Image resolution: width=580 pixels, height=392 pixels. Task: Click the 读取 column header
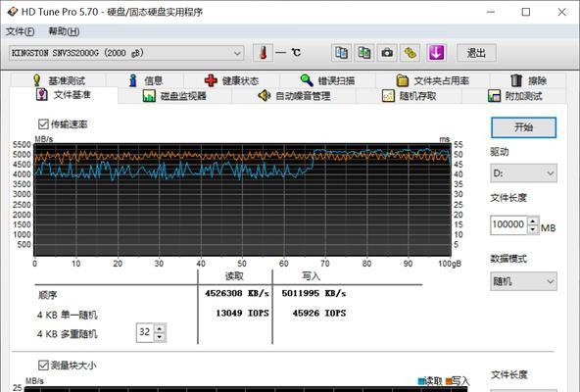click(234, 276)
